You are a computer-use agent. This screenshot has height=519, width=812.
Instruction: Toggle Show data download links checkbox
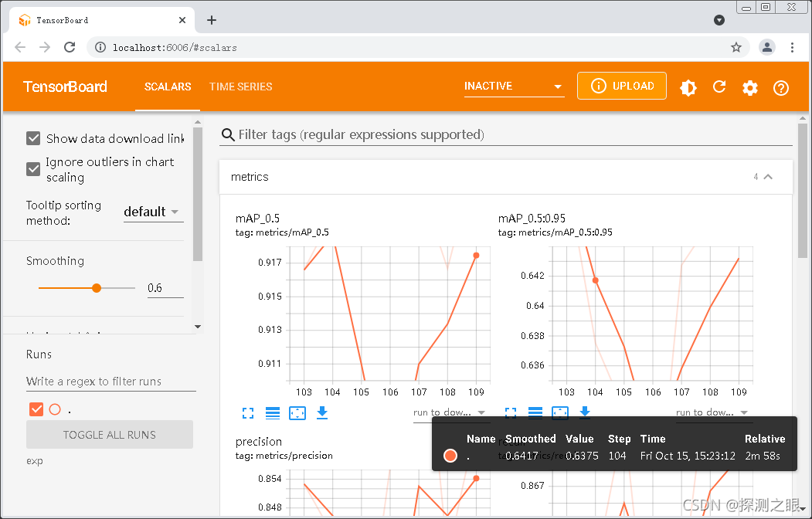pyautogui.click(x=33, y=138)
